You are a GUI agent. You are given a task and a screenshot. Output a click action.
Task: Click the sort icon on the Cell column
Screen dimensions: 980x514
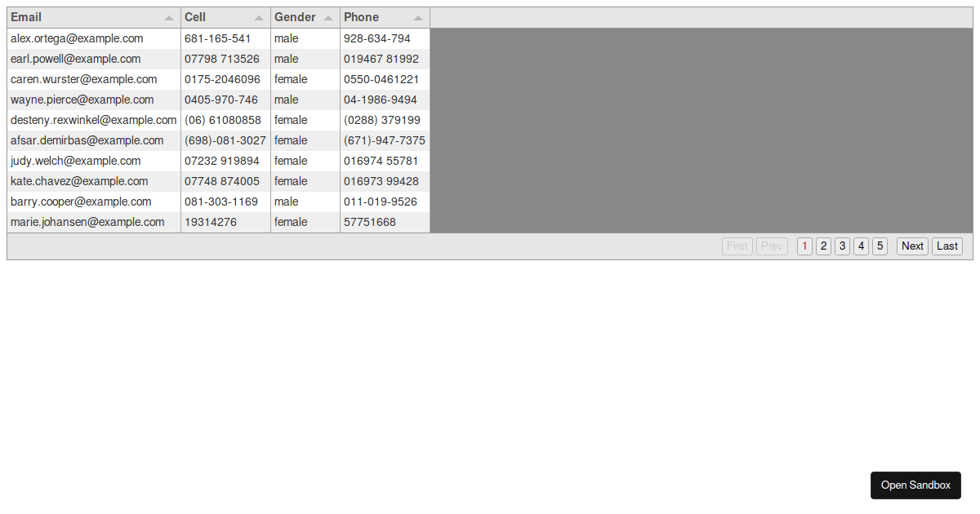point(259,17)
